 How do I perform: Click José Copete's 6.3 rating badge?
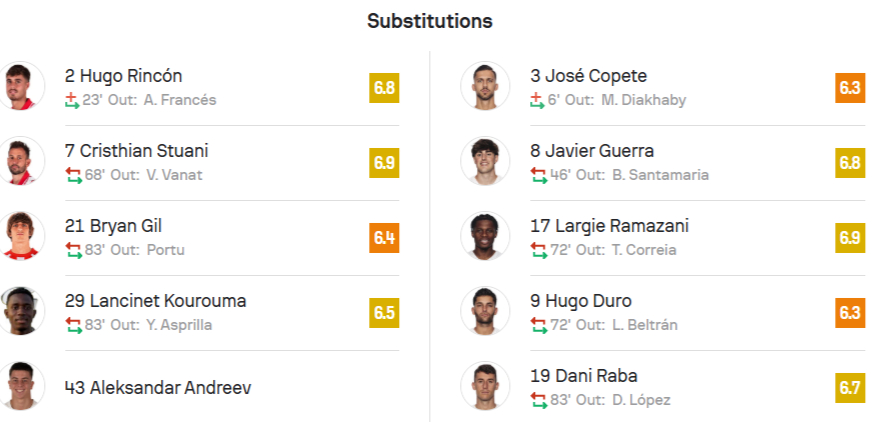850,87
